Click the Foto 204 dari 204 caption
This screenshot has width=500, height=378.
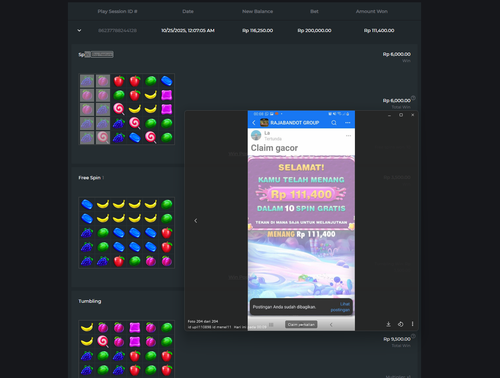(203, 321)
